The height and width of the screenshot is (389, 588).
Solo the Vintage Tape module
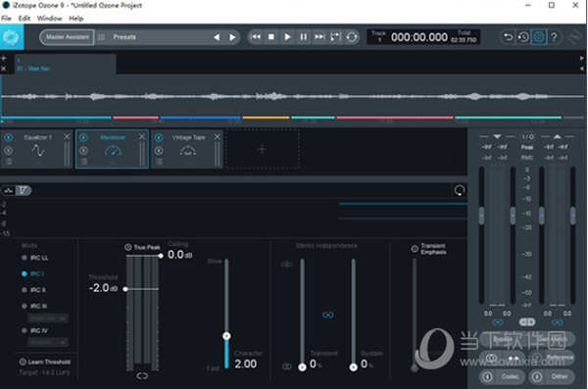point(159,151)
